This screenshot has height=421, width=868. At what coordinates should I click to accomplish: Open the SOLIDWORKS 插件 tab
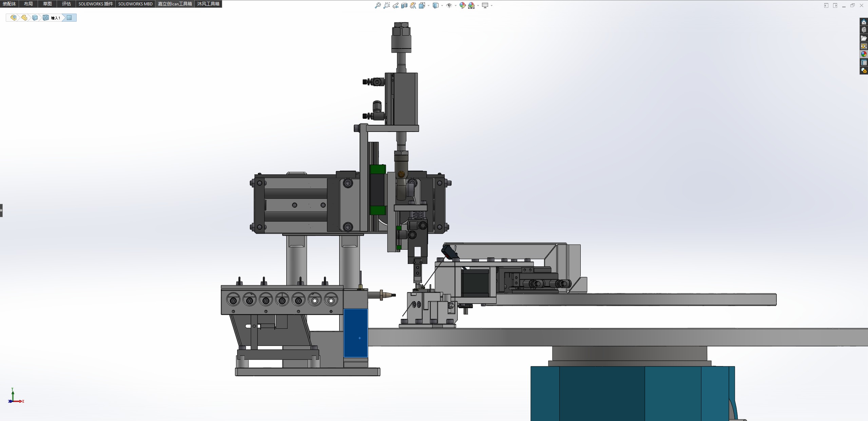tap(96, 4)
